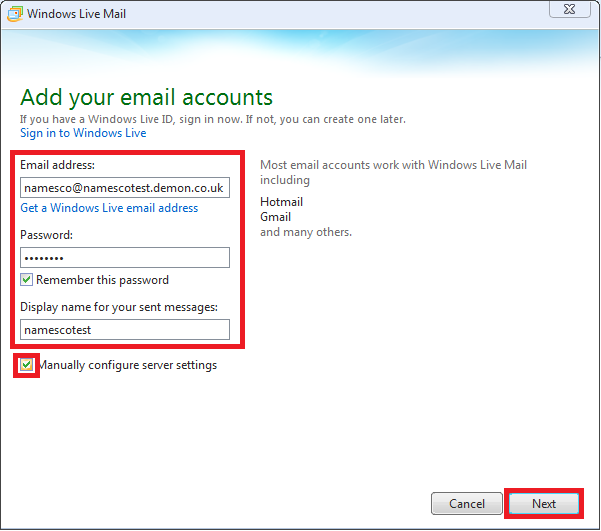Open the Sign in to Windows Live link
This screenshot has height=531, width=601.
pos(83,133)
